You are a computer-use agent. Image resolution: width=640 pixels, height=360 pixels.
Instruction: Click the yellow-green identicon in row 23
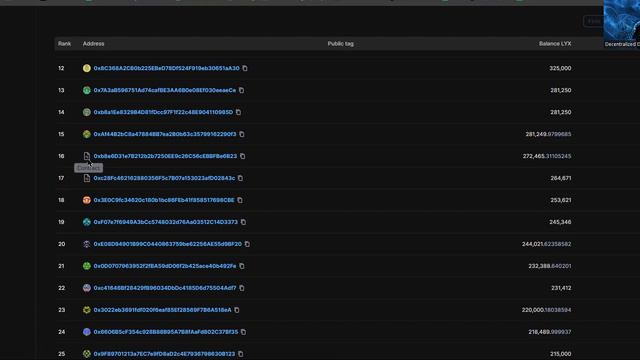click(87, 310)
